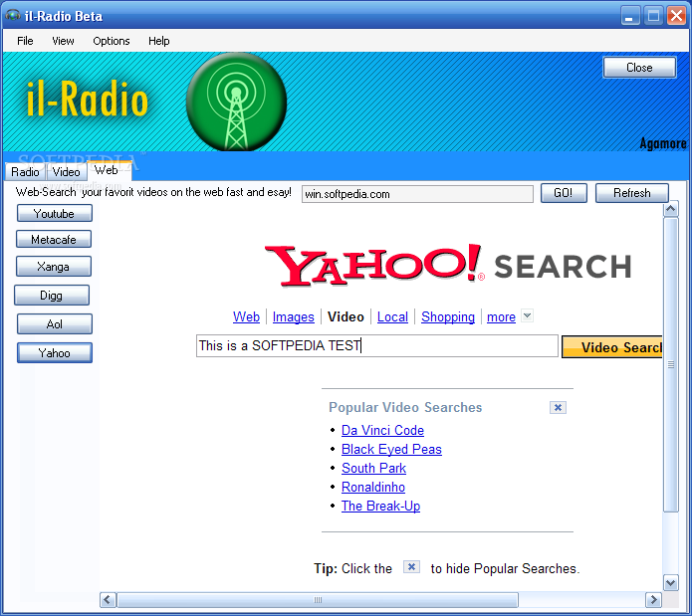Switch to the Radio tab
This screenshot has width=692, height=616.
pyautogui.click(x=25, y=171)
